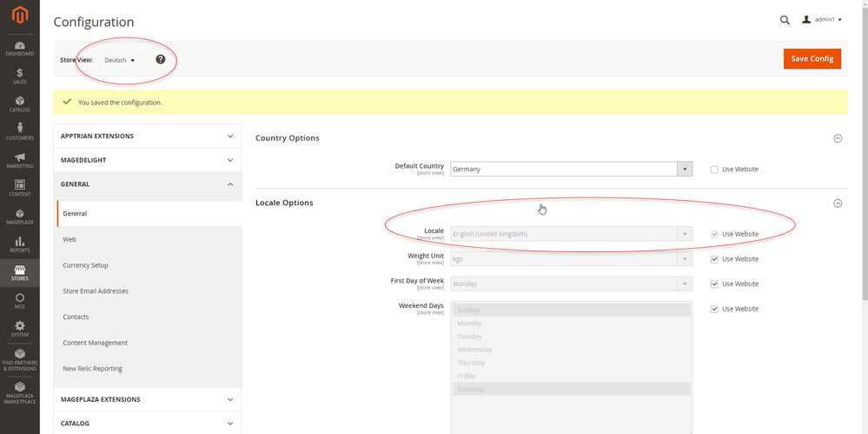The image size is (868, 434).
Task: Click the Catalog sidebar icon
Action: [19, 103]
